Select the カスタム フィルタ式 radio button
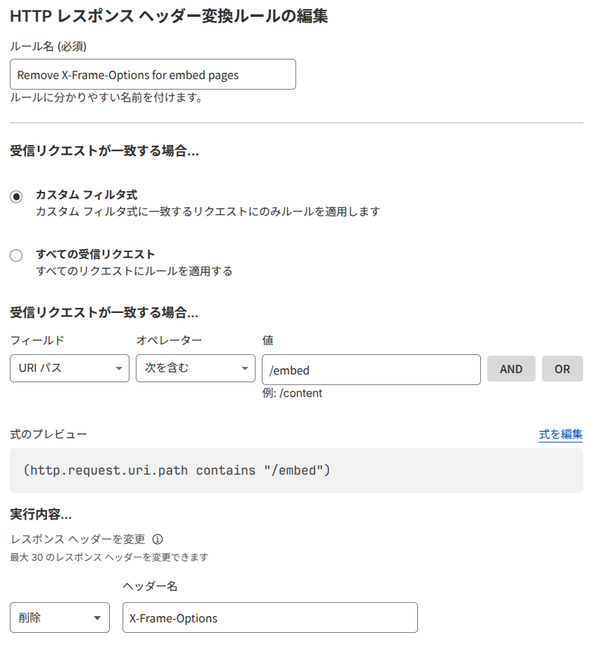The width and height of the screenshot is (600, 649). coord(16,196)
